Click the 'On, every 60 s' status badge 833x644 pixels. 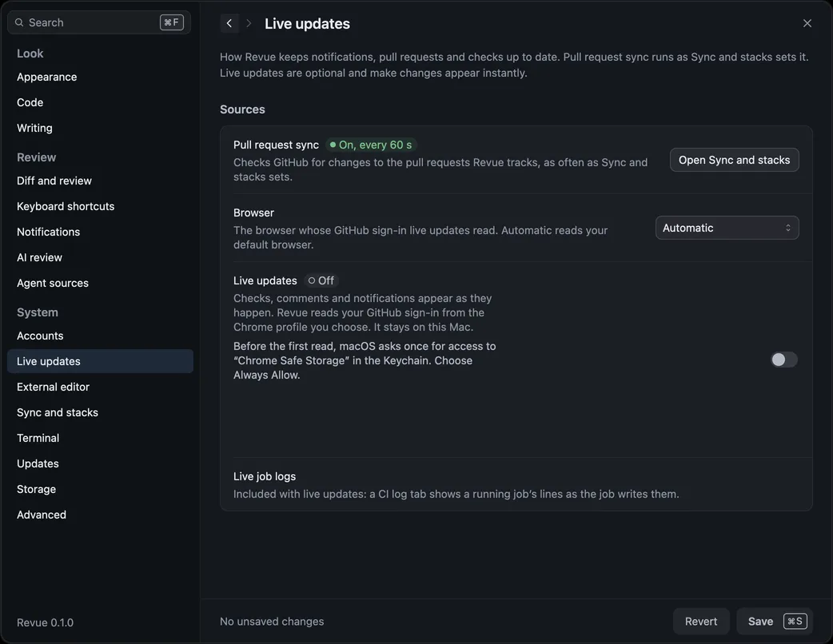click(x=371, y=145)
